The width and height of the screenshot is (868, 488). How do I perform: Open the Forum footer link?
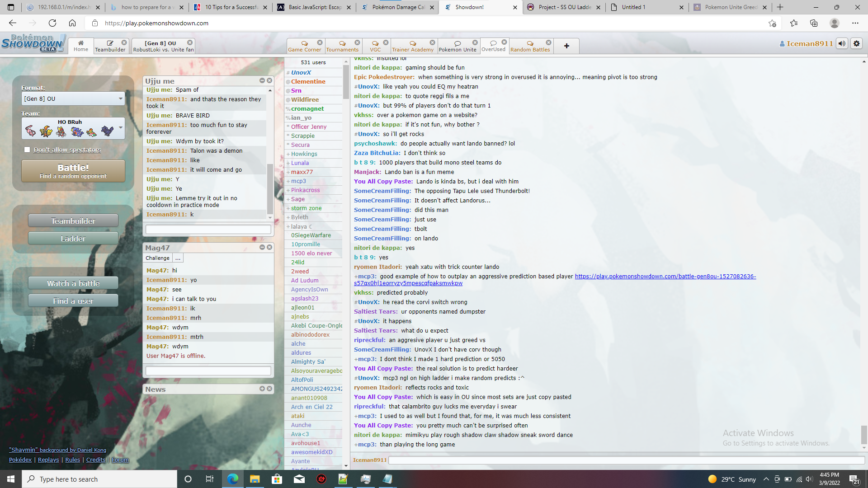pyautogui.click(x=120, y=460)
